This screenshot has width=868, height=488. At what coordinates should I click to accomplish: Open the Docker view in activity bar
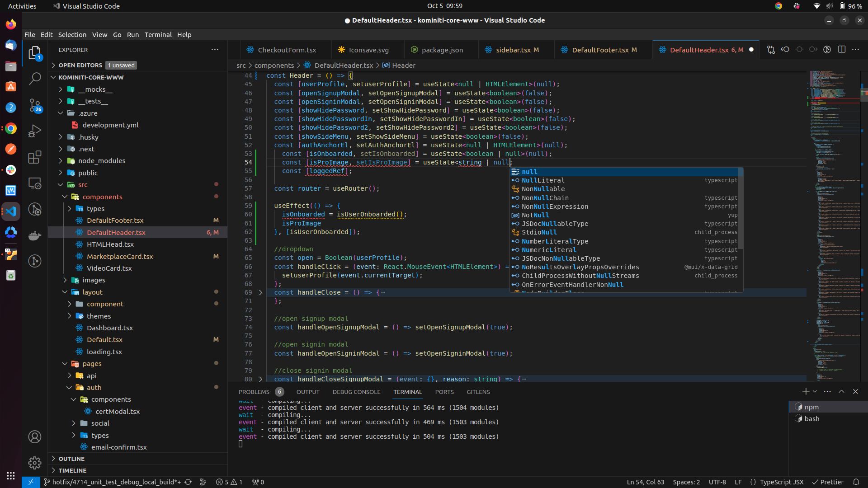click(35, 235)
